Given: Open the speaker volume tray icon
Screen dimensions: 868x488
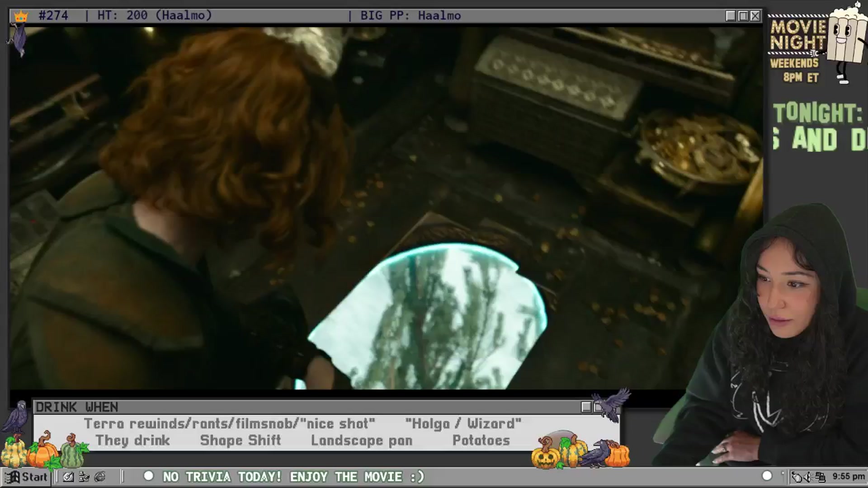Looking at the screenshot, I should coord(809,477).
